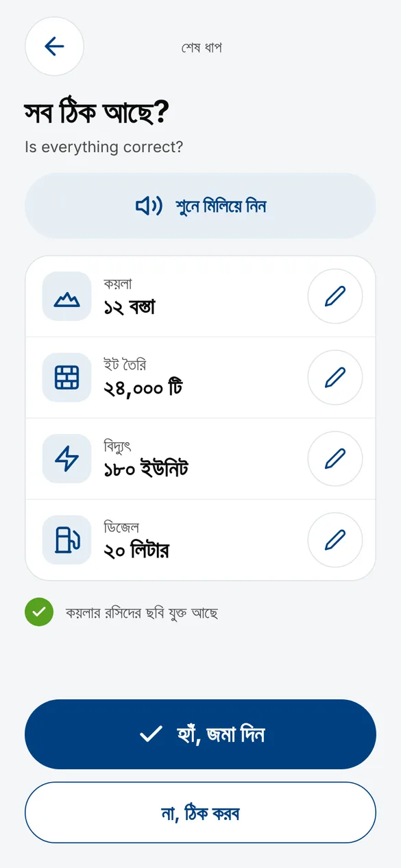This screenshot has height=868, width=401.
Task: Click the শেষ ধাপ step title
Action: coord(202,48)
